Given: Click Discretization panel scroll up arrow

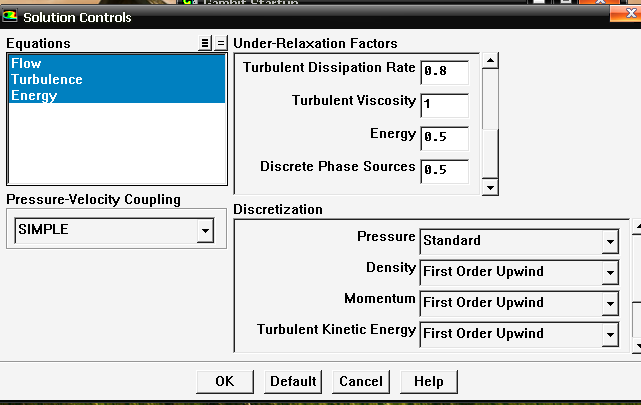Looking at the screenshot, I should coord(637,226).
